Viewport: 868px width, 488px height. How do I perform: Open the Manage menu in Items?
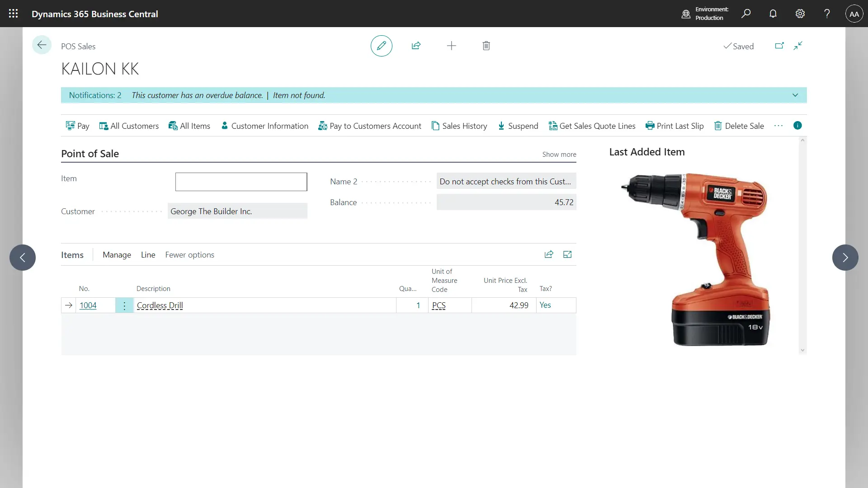tap(117, 255)
